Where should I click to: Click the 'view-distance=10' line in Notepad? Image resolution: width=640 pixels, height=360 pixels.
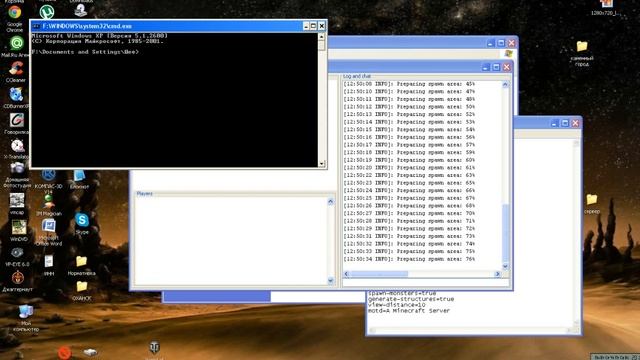[x=396, y=304]
